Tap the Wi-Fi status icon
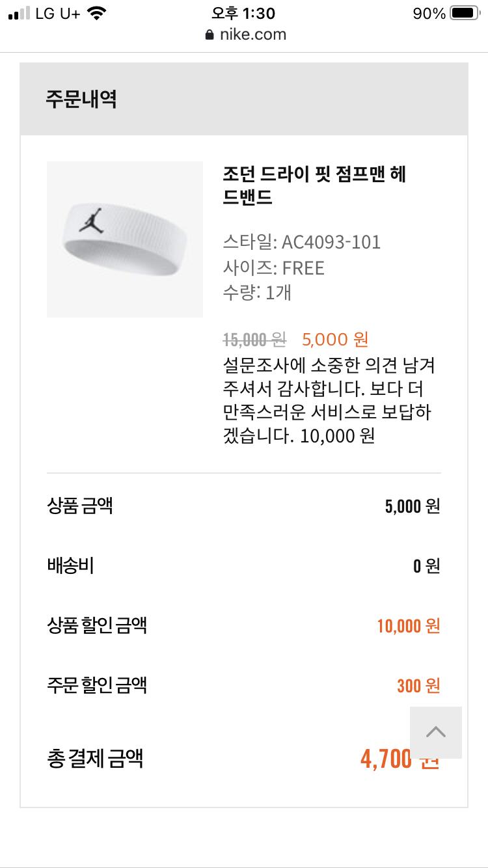488x868 pixels. tap(97, 13)
